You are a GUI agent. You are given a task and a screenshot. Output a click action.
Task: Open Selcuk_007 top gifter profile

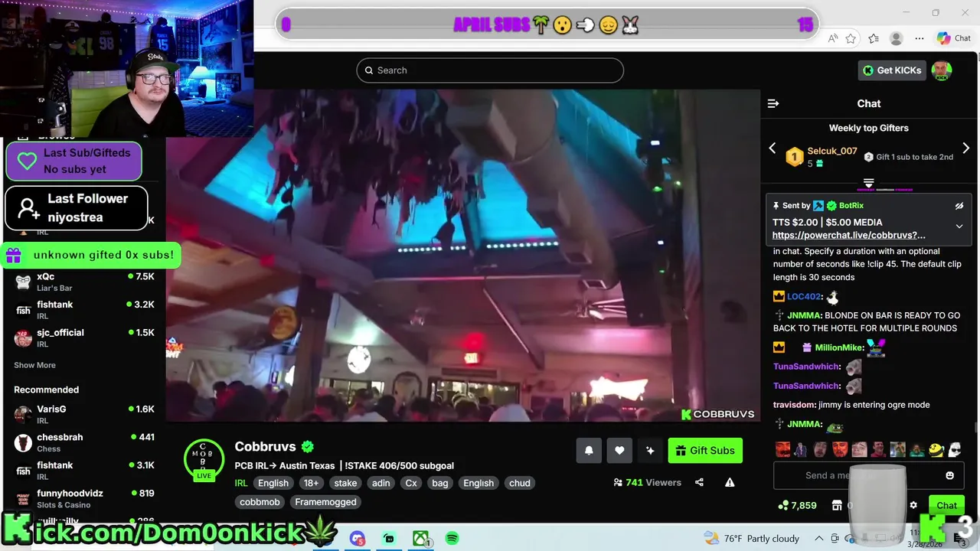click(831, 151)
